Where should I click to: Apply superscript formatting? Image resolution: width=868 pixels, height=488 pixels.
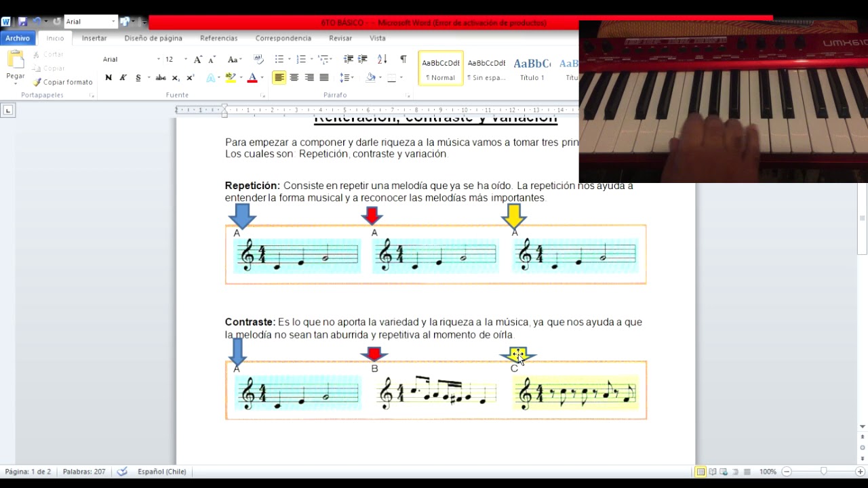[190, 78]
